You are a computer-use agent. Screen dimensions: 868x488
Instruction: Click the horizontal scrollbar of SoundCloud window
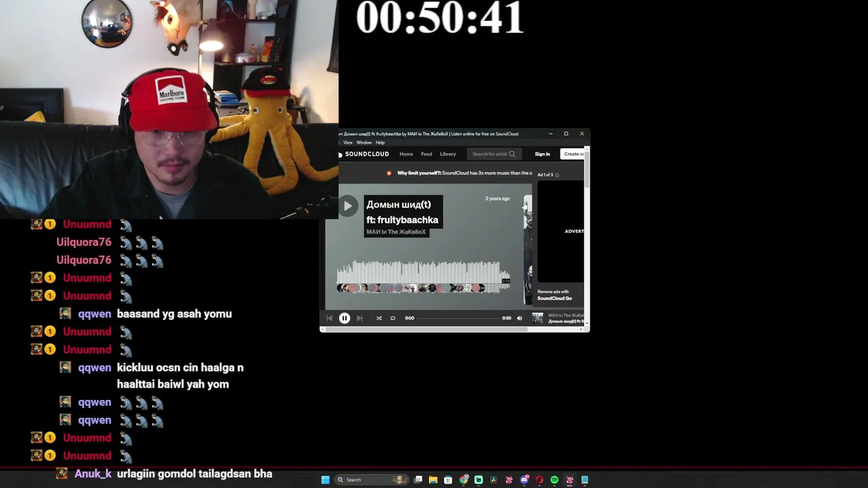click(425, 329)
